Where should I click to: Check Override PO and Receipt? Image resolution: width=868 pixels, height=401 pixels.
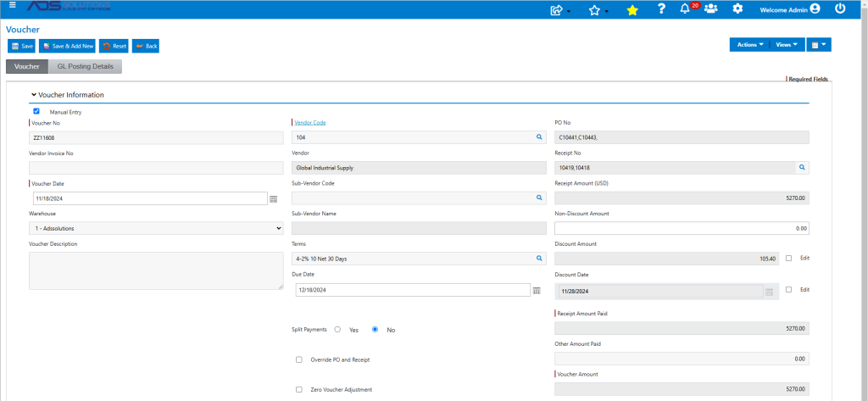(299, 359)
